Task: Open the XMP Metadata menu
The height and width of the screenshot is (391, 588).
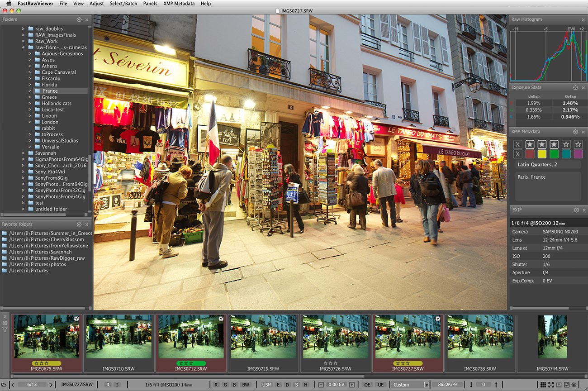Action: (x=179, y=4)
